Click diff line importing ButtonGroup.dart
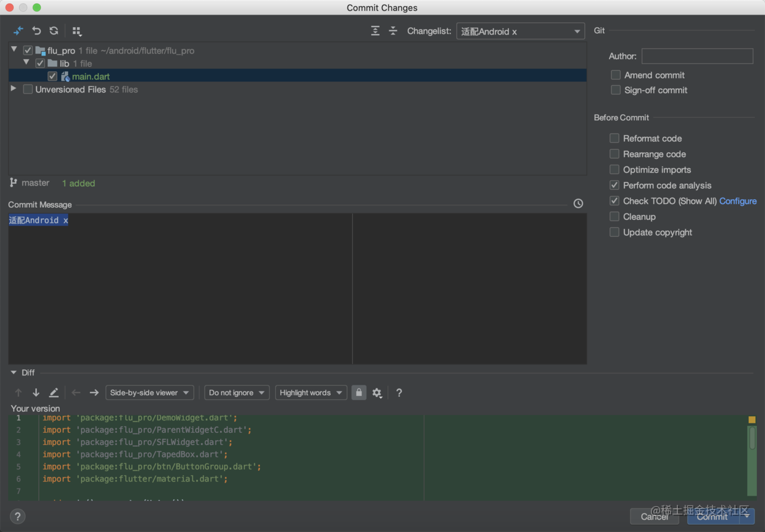 (x=152, y=467)
